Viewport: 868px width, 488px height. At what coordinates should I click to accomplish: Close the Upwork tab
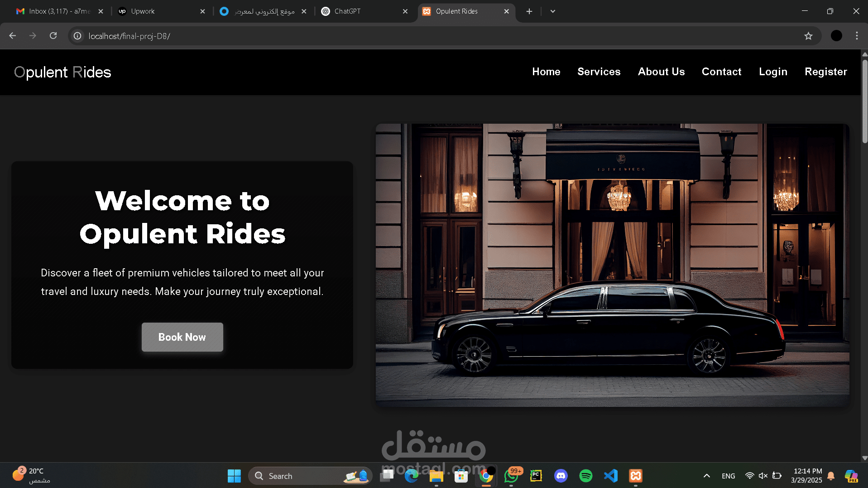point(202,11)
